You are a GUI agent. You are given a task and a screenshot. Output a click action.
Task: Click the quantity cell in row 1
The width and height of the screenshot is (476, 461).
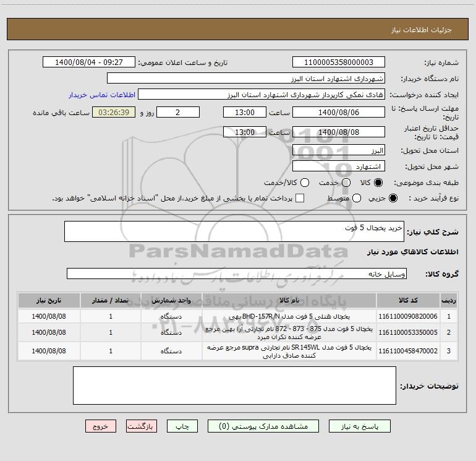point(111,316)
